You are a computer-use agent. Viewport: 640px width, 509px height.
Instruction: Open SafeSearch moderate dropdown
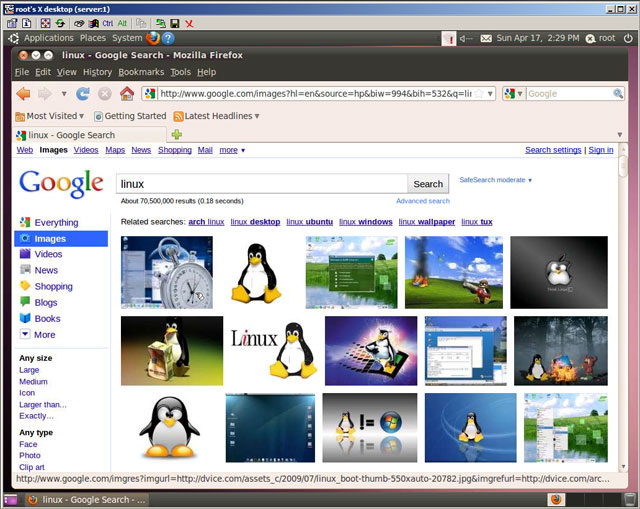496,180
